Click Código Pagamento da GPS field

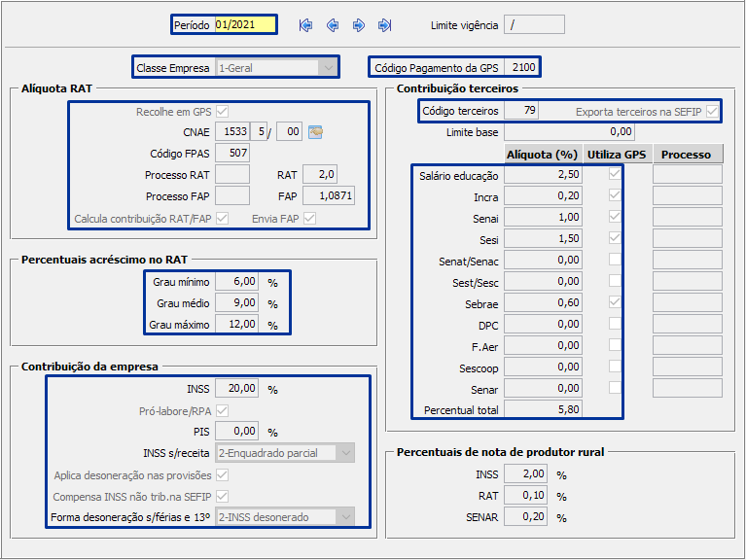click(522, 68)
